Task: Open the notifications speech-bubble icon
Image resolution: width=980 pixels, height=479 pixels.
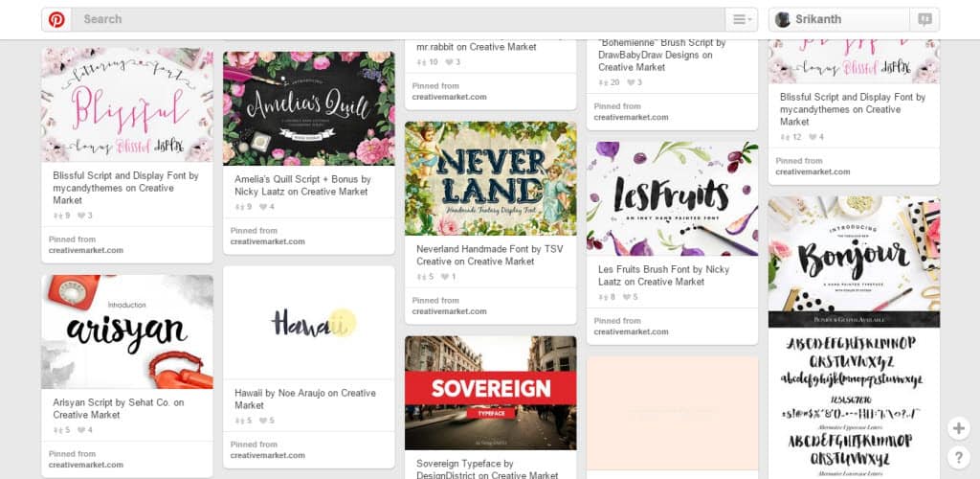Action: 924,19
